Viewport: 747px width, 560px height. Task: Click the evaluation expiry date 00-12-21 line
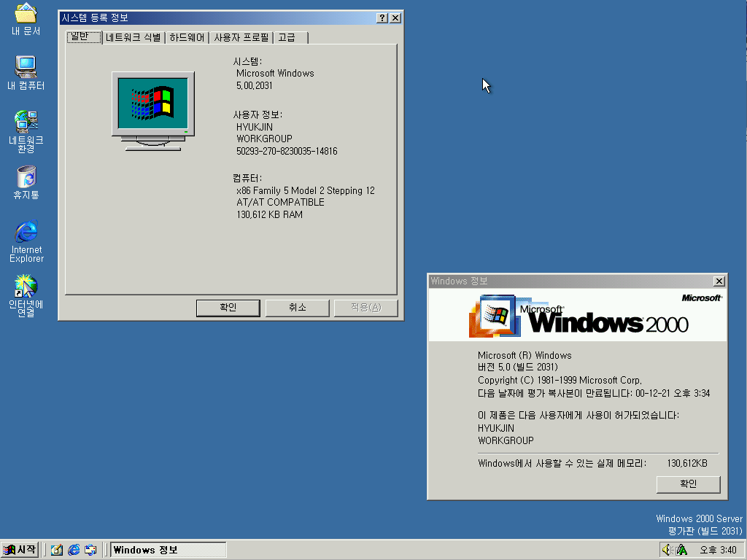pos(594,393)
